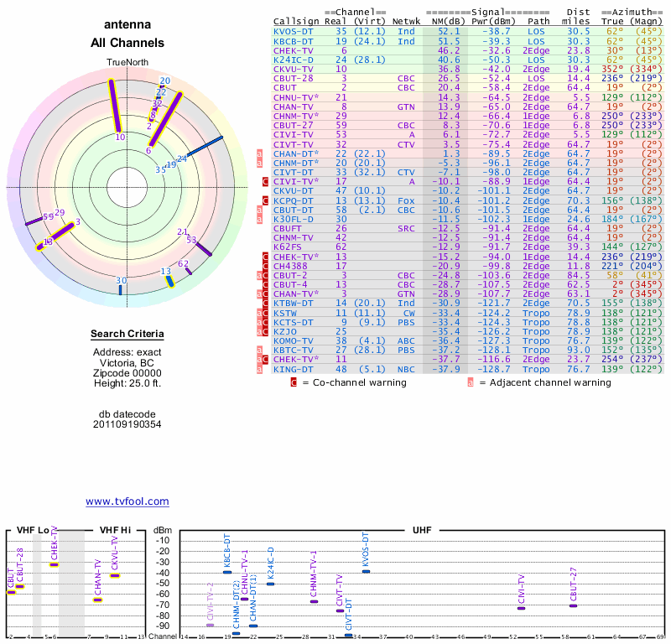Click the co-channel warning icon beside KCPQ-DT
This screenshot has height=644, width=671.
click(x=265, y=200)
